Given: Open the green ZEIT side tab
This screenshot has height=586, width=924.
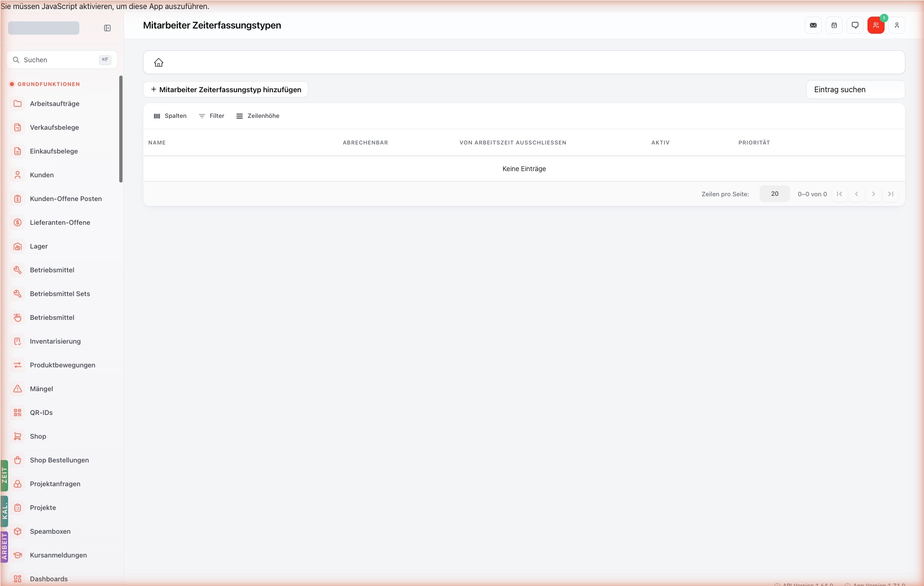Looking at the screenshot, I should (x=4, y=475).
